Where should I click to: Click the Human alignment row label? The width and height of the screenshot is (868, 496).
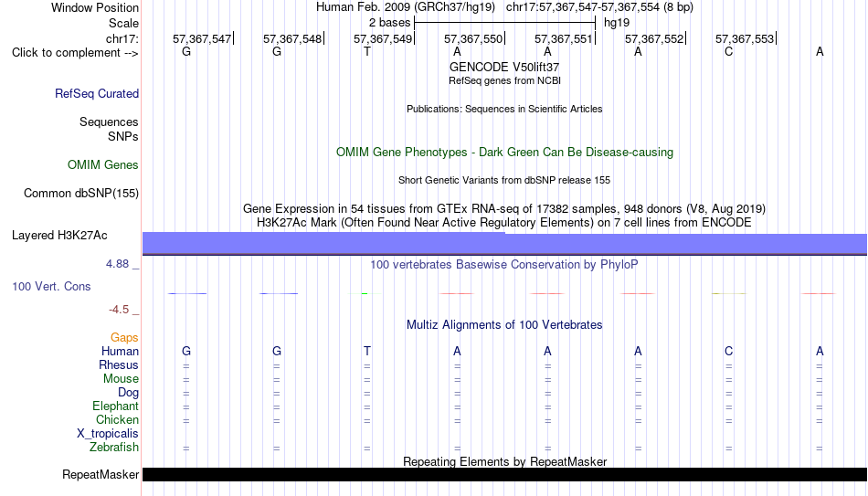(x=120, y=352)
